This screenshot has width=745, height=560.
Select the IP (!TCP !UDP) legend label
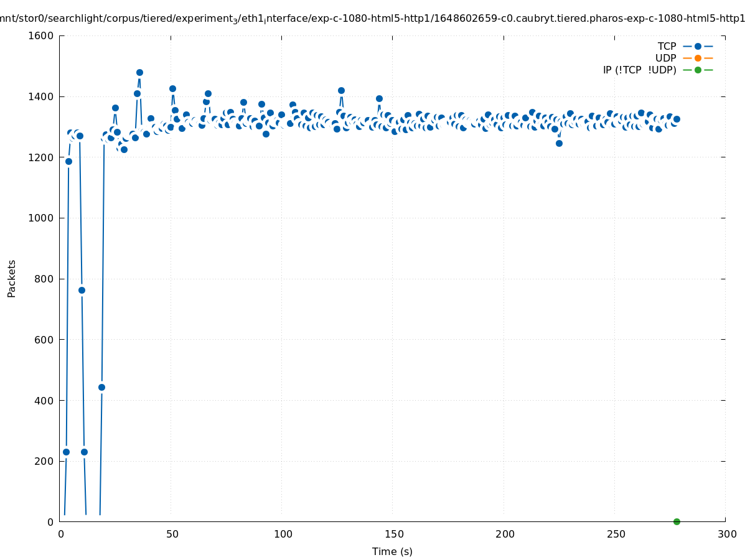click(639, 70)
